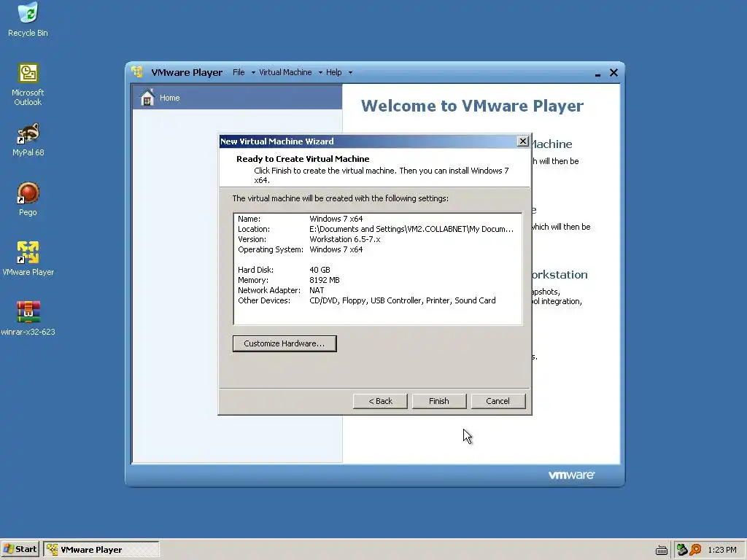Select the VMware Player desktop shortcut
This screenshot has width=747, height=560.
28,259
